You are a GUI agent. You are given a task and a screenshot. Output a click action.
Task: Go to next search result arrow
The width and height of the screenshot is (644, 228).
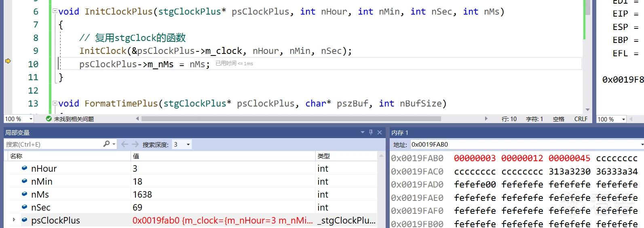(x=135, y=144)
